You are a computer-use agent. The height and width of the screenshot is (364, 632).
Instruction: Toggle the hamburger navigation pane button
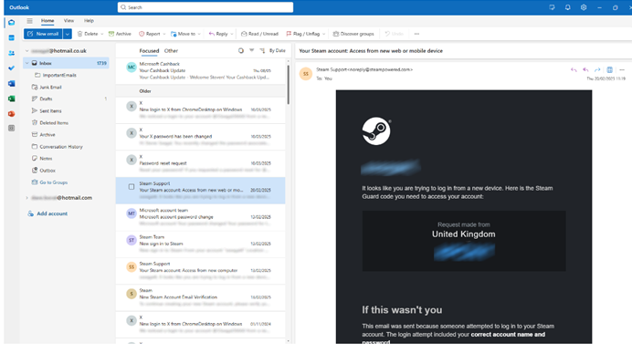tap(29, 21)
